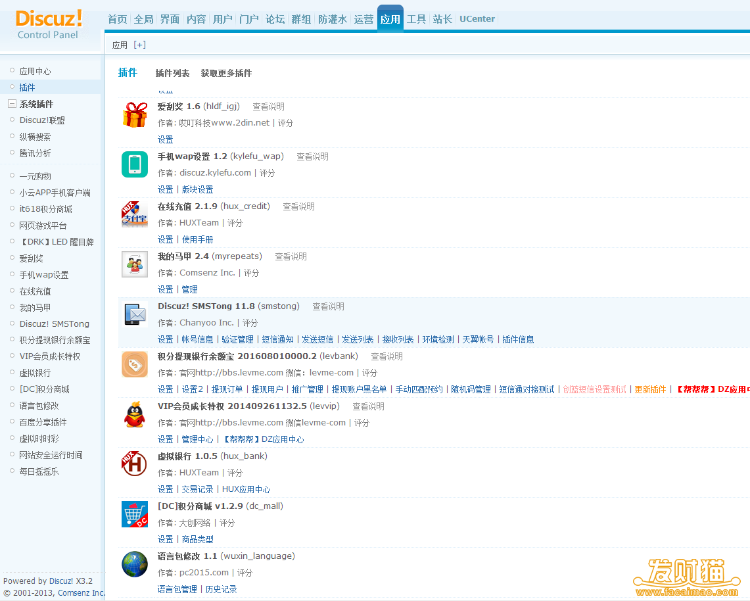Viewport: 750px width, 601px height.
Task: Click the gift box icon for 爱刮奖 plugin
Action: (135, 115)
